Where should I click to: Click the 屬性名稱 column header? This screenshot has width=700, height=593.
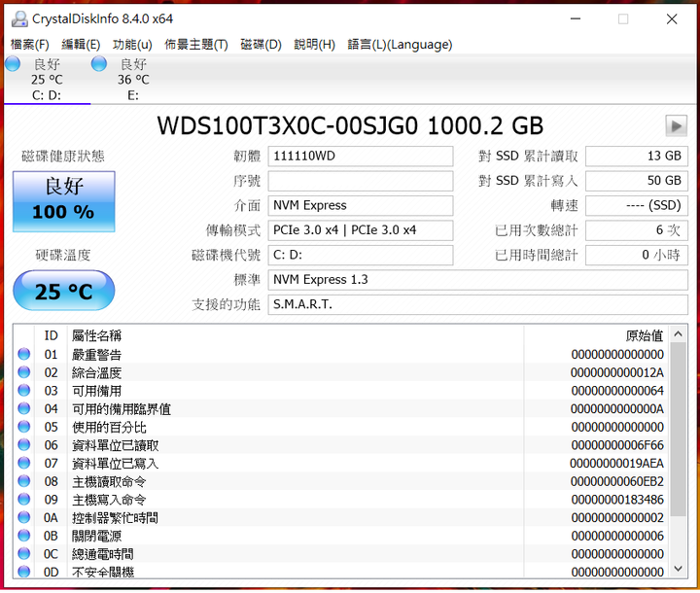pos(296,335)
